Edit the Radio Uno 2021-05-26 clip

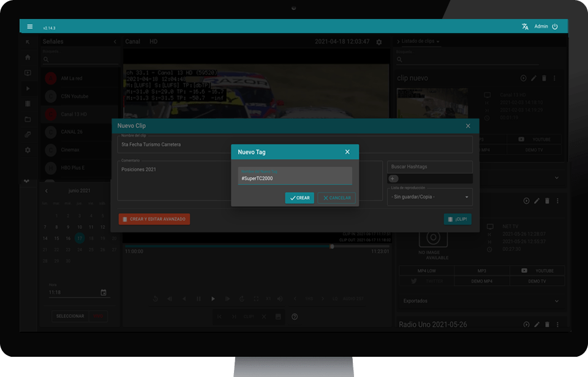(537, 324)
